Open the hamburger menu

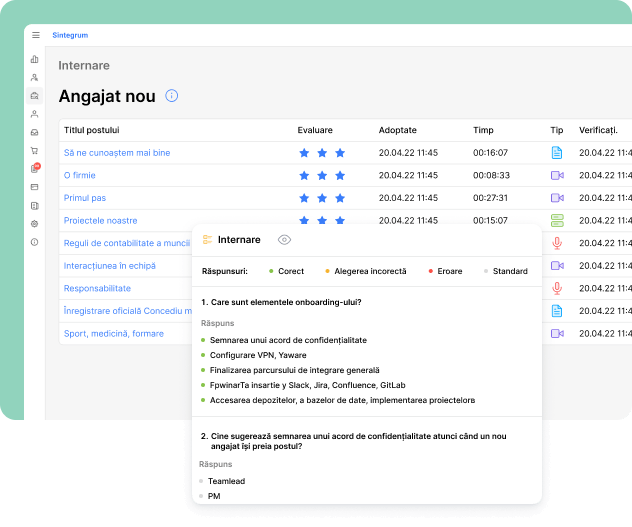(x=36, y=35)
